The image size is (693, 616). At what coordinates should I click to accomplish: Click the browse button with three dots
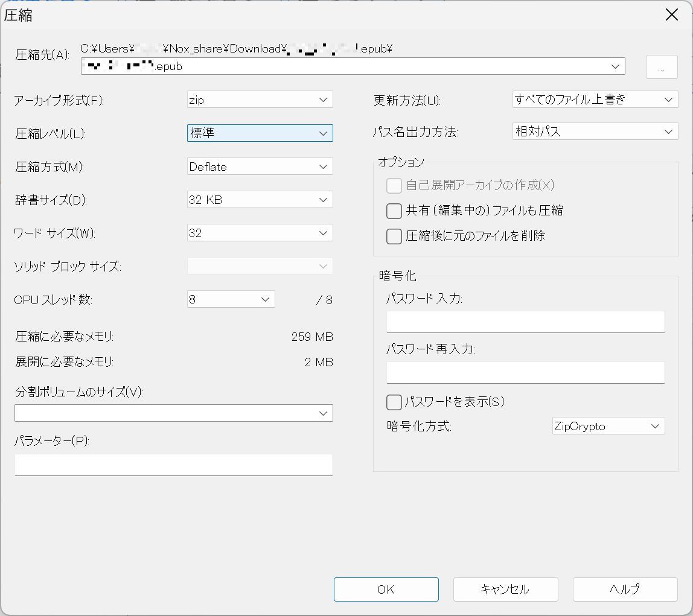661,67
